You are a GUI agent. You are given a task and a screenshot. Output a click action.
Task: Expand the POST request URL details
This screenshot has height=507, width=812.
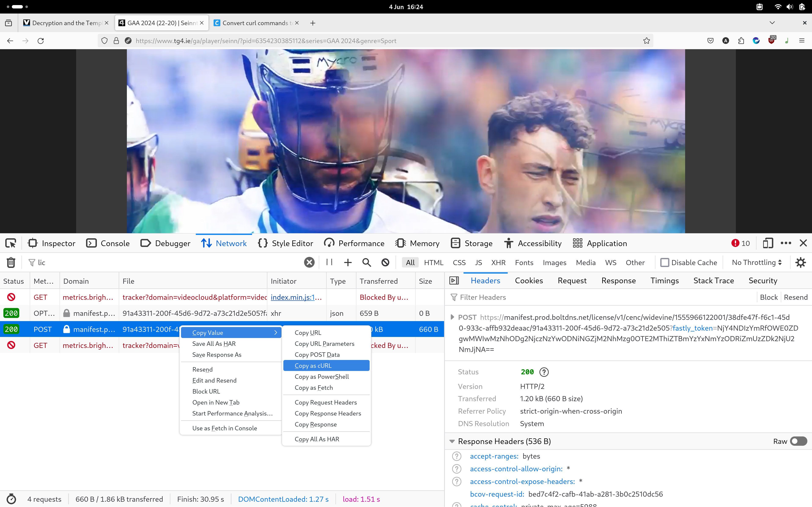tap(452, 317)
